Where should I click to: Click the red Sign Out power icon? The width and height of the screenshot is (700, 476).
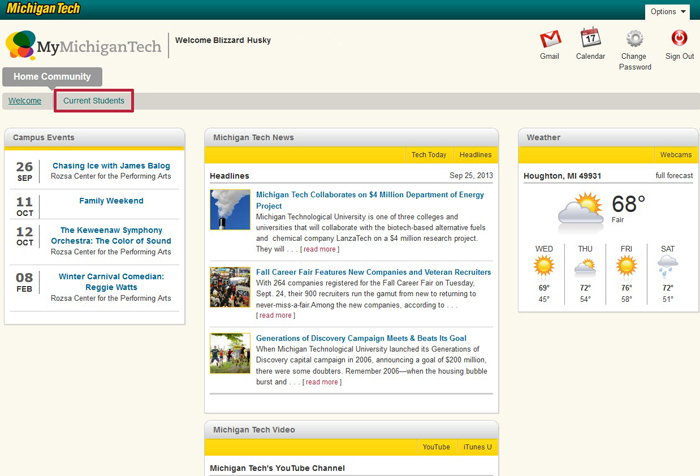pyautogui.click(x=679, y=38)
